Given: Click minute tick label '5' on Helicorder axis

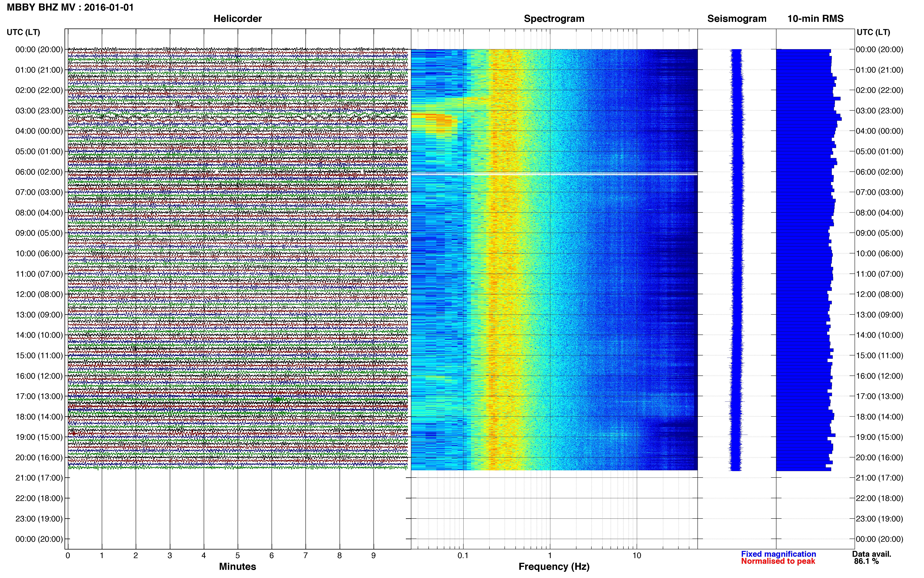Looking at the screenshot, I should (238, 556).
